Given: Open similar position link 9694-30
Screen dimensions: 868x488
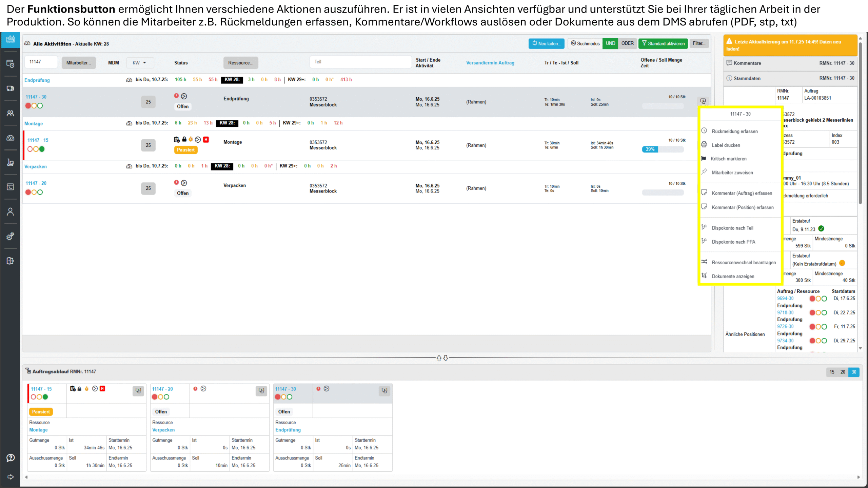Looking at the screenshot, I should tap(785, 299).
